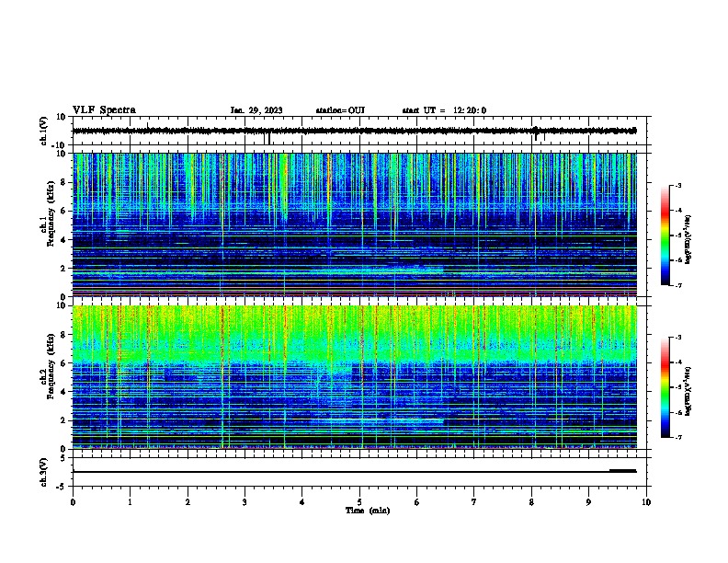This screenshot has width=728, height=563.
Task: Click time axis tick label "5"
Action: tap(359, 502)
